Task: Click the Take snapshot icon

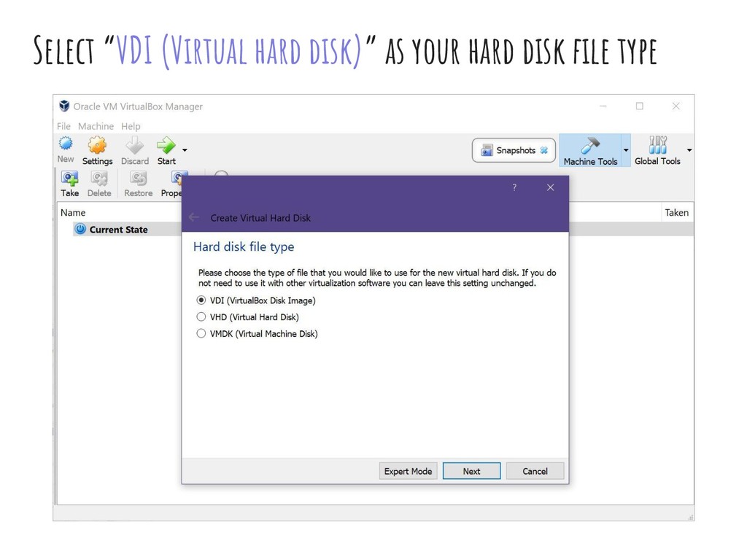Action: 69,178
